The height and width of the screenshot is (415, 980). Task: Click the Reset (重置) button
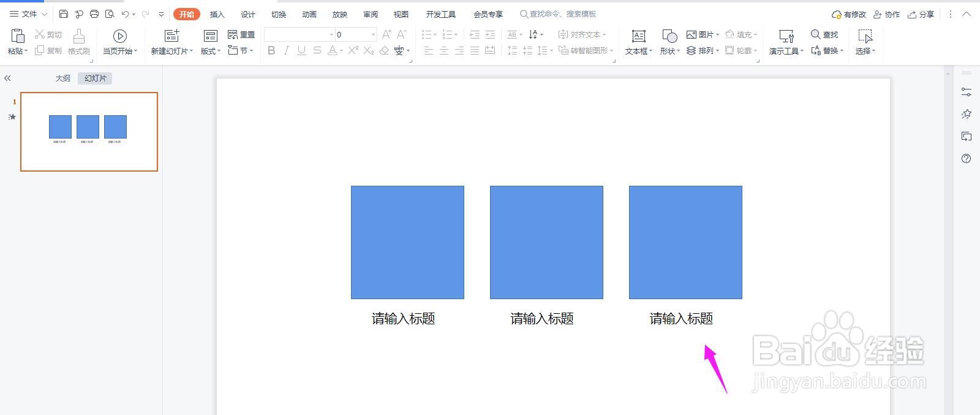pyautogui.click(x=241, y=34)
